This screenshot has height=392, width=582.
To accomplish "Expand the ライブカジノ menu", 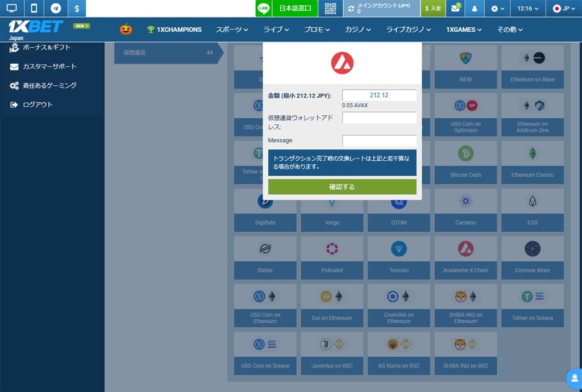I will [x=408, y=30].
